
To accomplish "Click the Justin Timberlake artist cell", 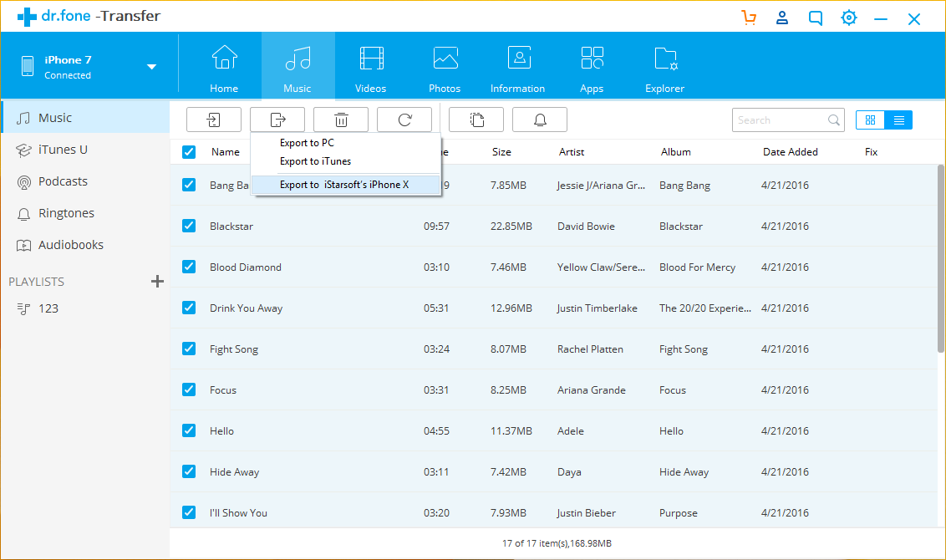I will tap(598, 308).
